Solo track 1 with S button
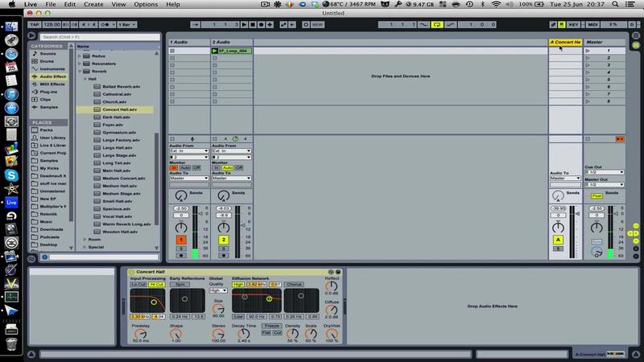Image resolution: width=644 pixels, height=362 pixels. point(180,249)
